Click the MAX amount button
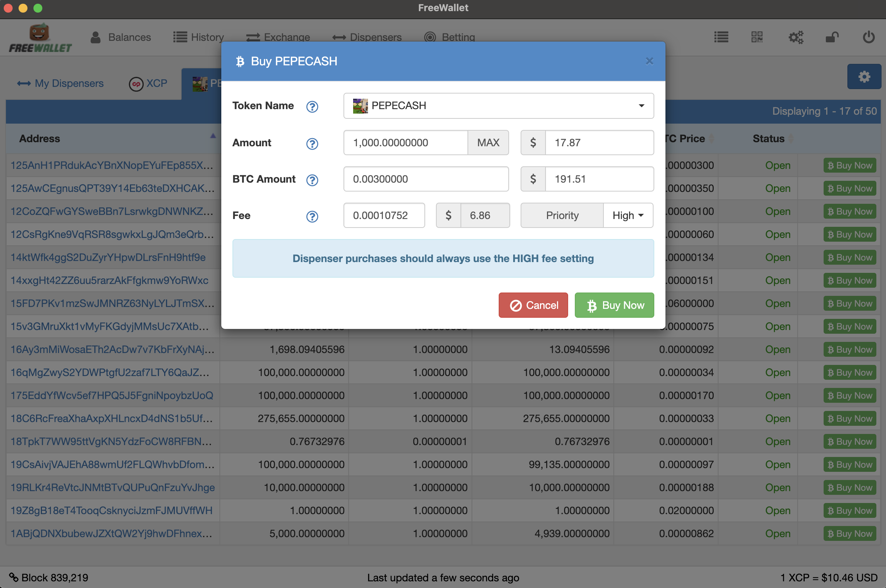 click(488, 143)
